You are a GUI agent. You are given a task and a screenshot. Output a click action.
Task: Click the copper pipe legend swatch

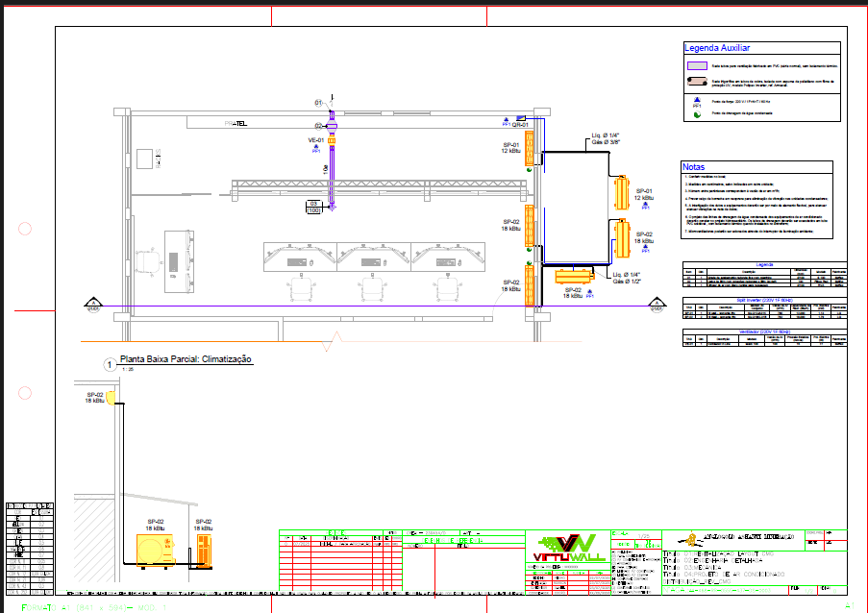[x=697, y=83]
